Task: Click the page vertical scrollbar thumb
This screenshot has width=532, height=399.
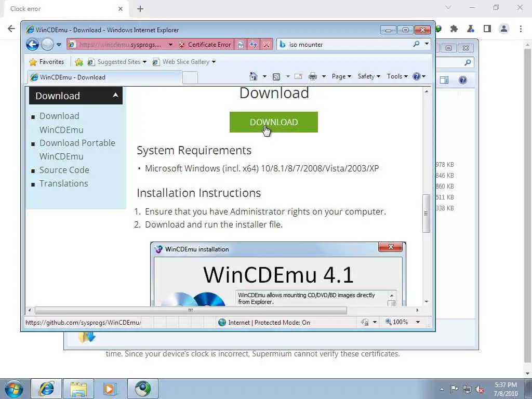Action: pos(426,213)
